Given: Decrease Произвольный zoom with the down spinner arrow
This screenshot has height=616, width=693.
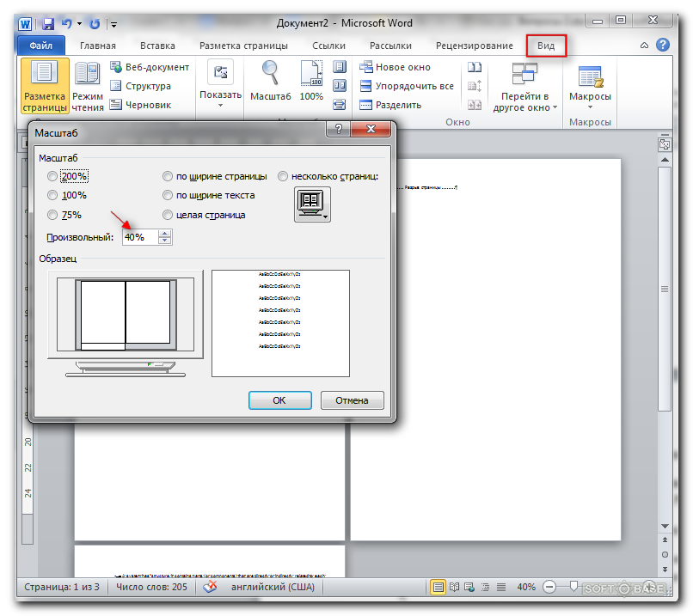Looking at the screenshot, I should click(165, 241).
